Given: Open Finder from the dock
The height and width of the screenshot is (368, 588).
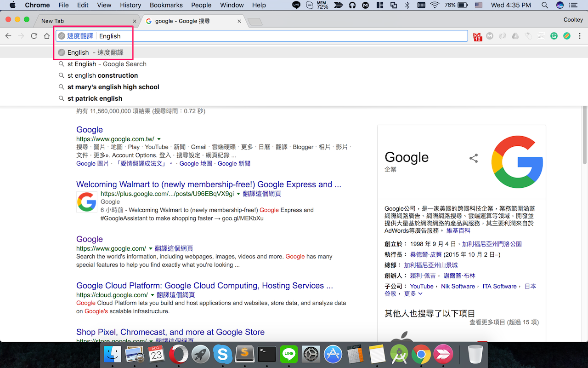Looking at the screenshot, I should [113, 354].
